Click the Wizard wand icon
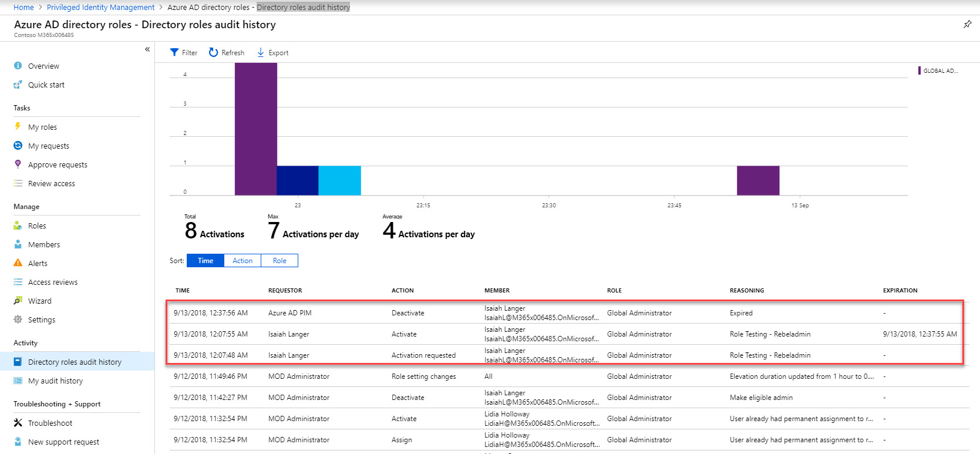Screen dimensions: 980x454 click(18, 301)
